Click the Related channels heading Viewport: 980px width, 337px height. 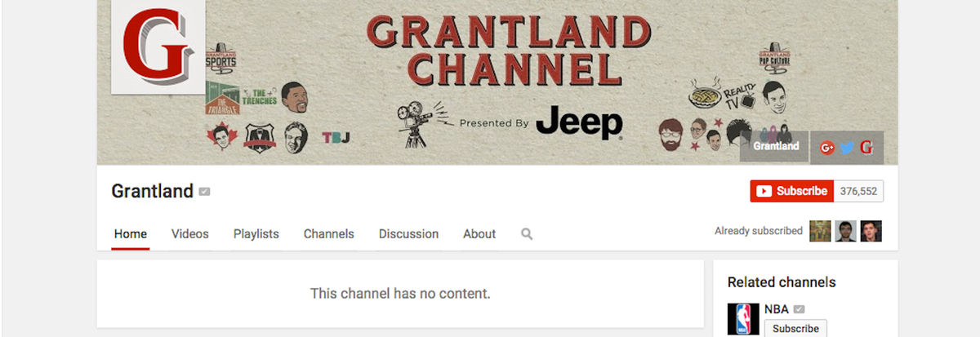point(782,282)
